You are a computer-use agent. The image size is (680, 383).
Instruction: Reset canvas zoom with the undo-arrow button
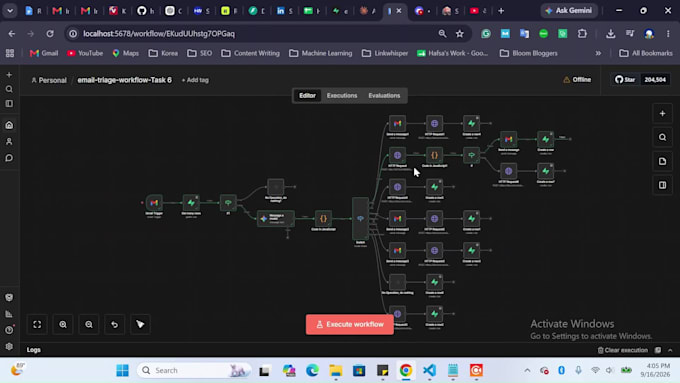click(x=114, y=324)
